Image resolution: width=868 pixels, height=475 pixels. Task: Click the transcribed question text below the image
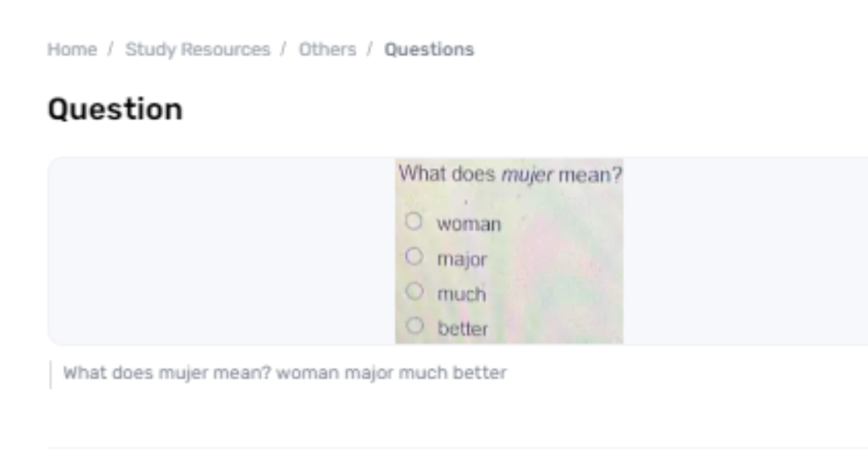point(285,373)
